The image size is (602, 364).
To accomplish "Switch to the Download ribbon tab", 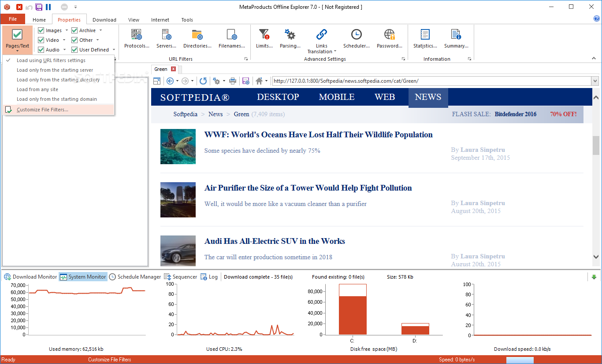I will coord(104,20).
